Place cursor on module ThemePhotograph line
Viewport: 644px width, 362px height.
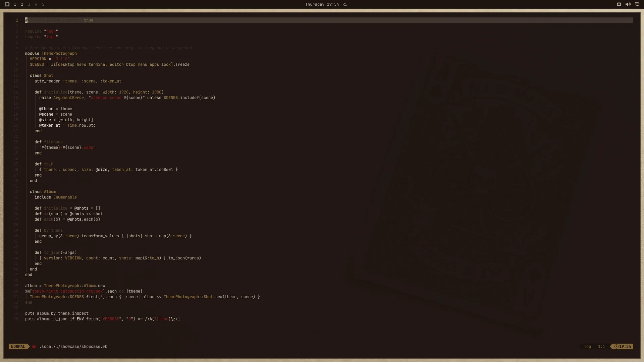coord(51,53)
